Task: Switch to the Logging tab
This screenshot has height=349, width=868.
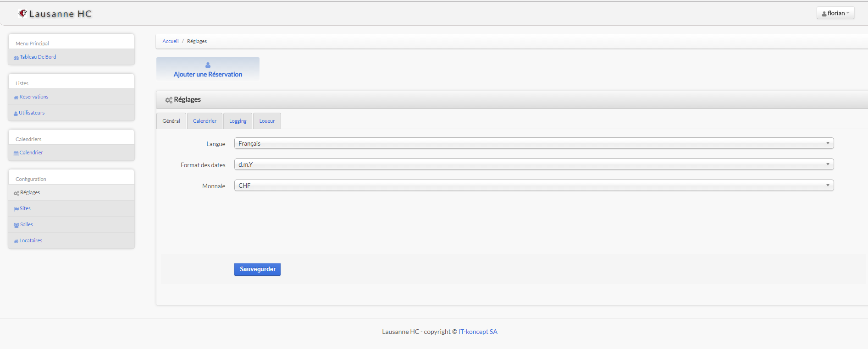Action: (238, 121)
